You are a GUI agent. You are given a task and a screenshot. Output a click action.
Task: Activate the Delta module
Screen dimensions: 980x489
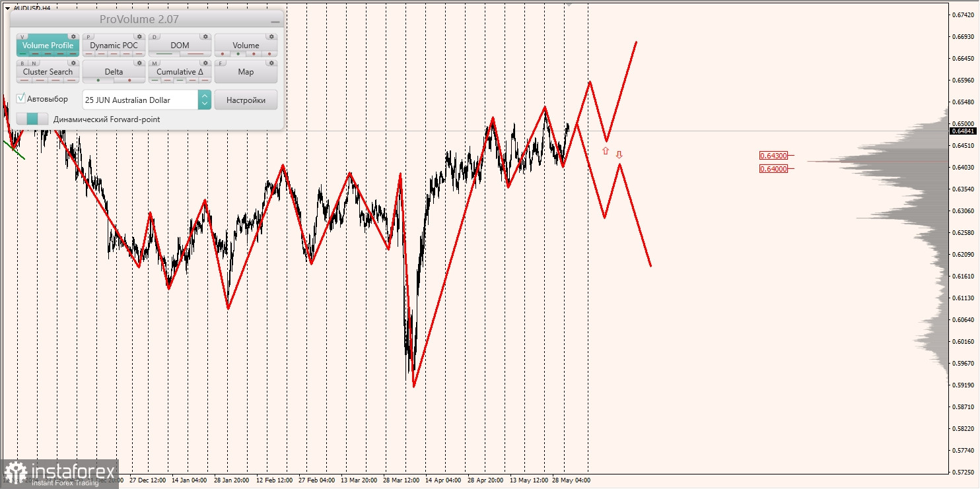tap(114, 72)
